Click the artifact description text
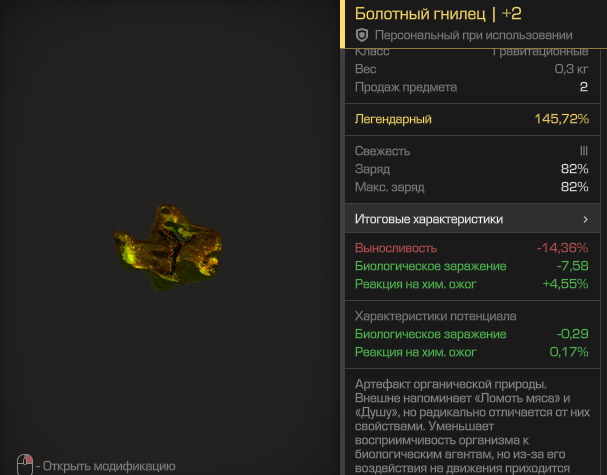 [x=472, y=426]
